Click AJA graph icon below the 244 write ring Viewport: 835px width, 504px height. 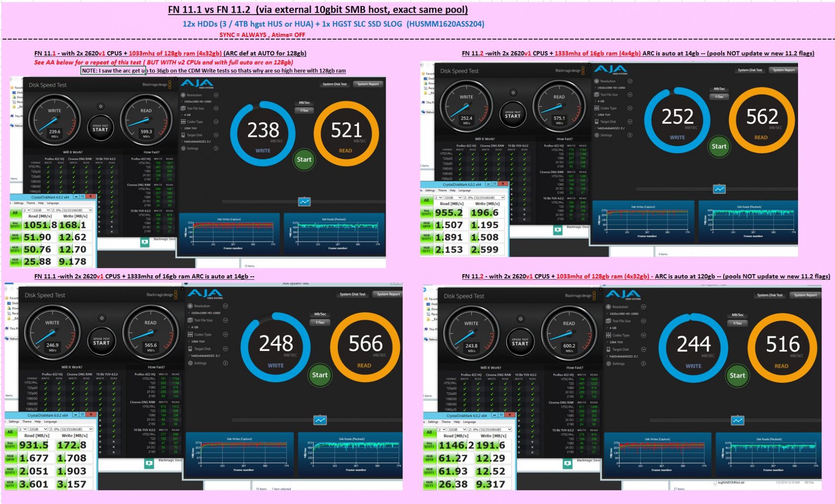pos(738,421)
